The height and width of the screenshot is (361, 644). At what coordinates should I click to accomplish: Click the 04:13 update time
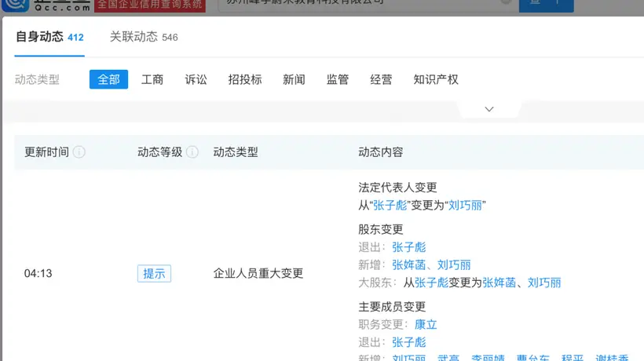[x=38, y=274]
